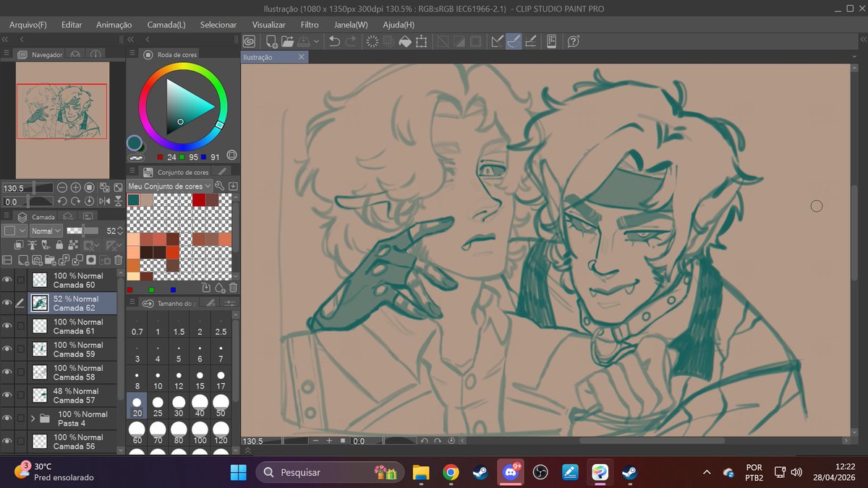Delete color with color set trash icon
This screenshot has height=488, width=868.
pos(233,288)
